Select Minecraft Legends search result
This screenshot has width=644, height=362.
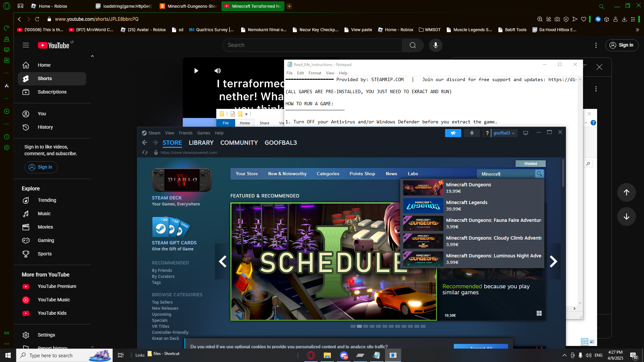point(472,205)
